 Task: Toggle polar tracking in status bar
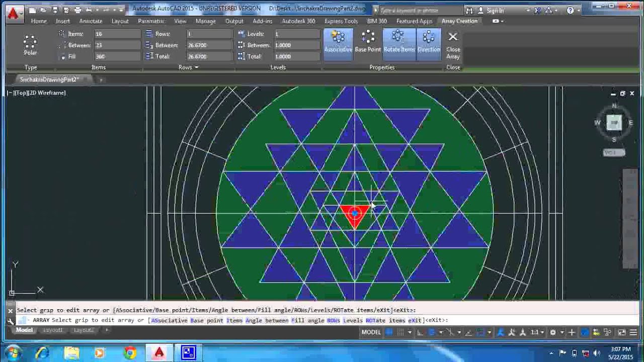(432, 332)
